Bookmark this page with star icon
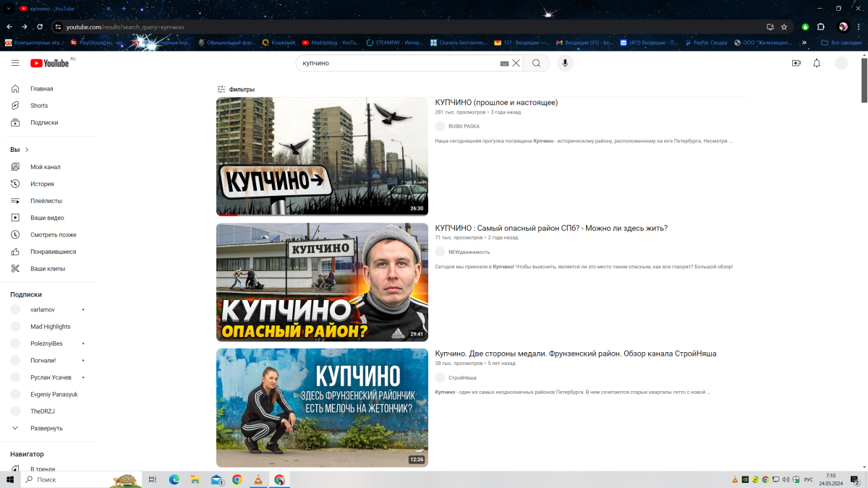The height and width of the screenshot is (488, 868). coord(784,27)
